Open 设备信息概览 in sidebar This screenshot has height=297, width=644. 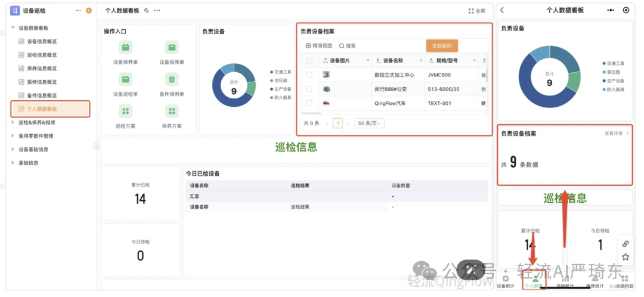[42, 42]
